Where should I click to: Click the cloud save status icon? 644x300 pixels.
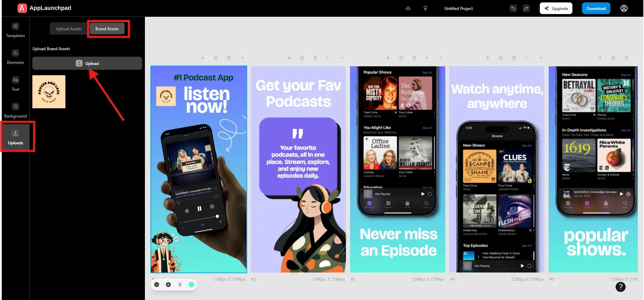pos(408,8)
